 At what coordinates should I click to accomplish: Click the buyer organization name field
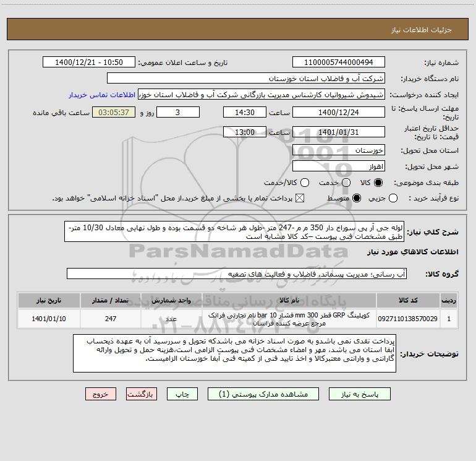pyautogui.click(x=246, y=79)
